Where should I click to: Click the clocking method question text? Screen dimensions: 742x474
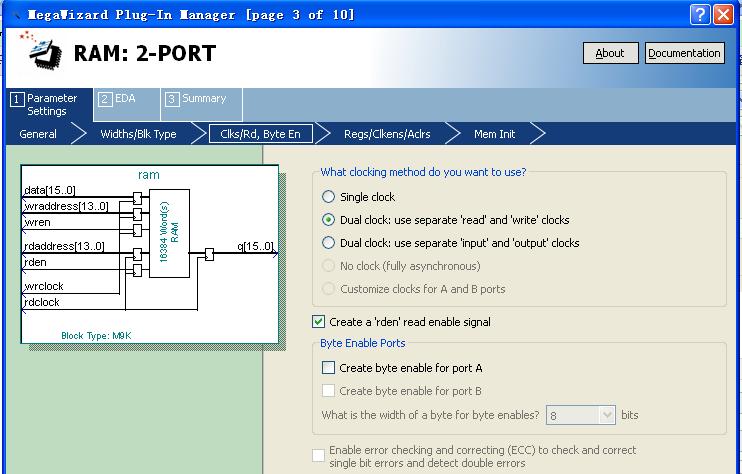tap(423, 172)
